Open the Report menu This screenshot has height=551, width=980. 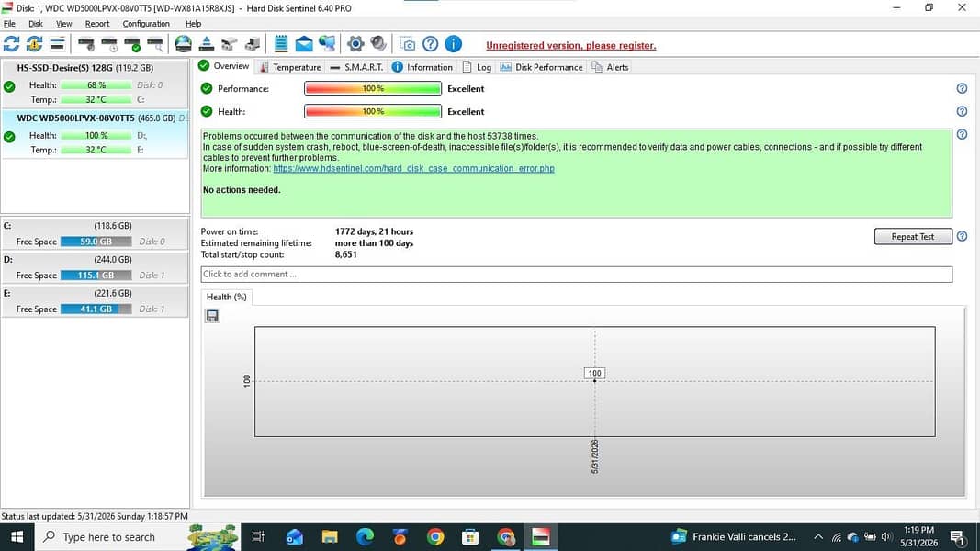point(96,24)
